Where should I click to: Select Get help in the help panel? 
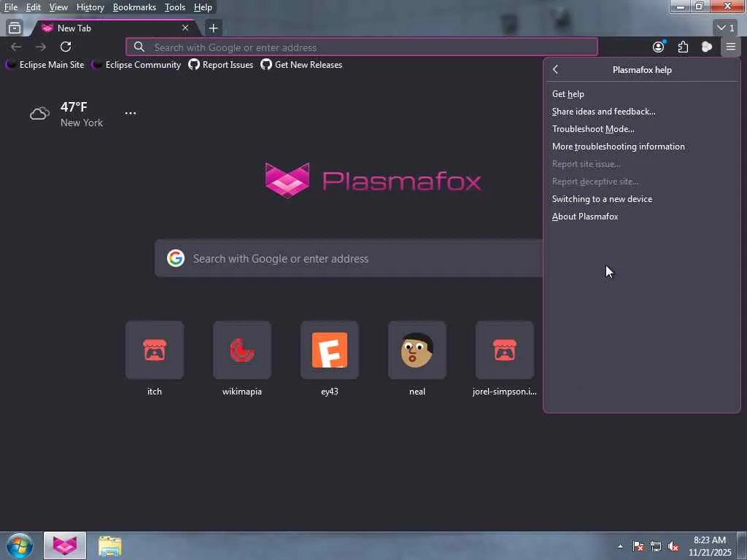(642, 94)
